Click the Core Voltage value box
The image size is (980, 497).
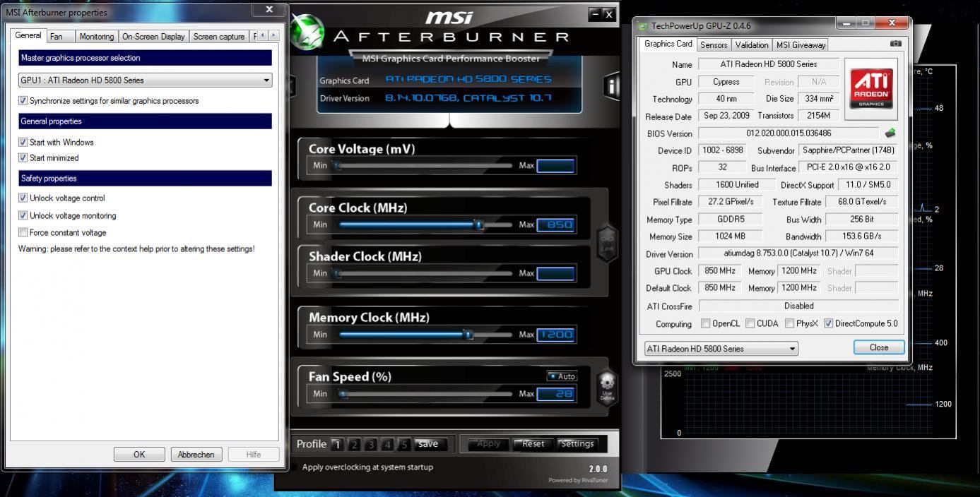pos(556,166)
